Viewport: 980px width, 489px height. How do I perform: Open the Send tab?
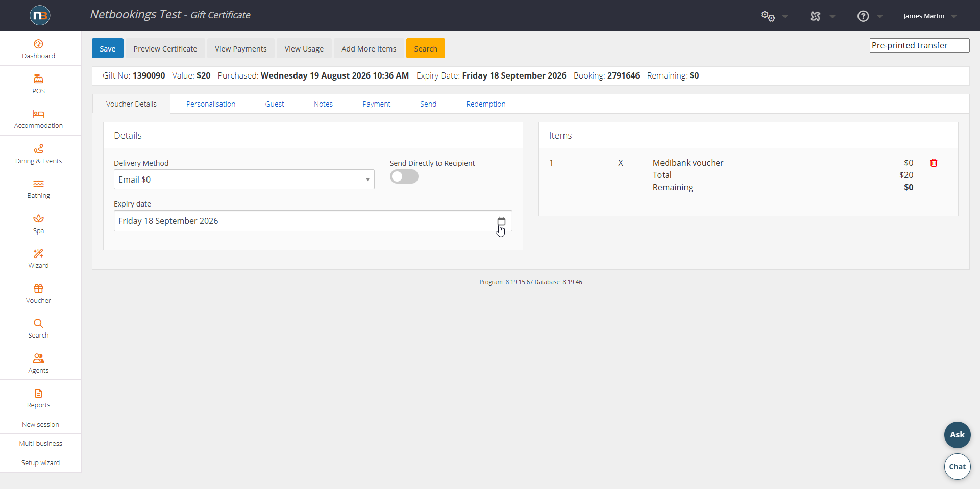tap(428, 104)
